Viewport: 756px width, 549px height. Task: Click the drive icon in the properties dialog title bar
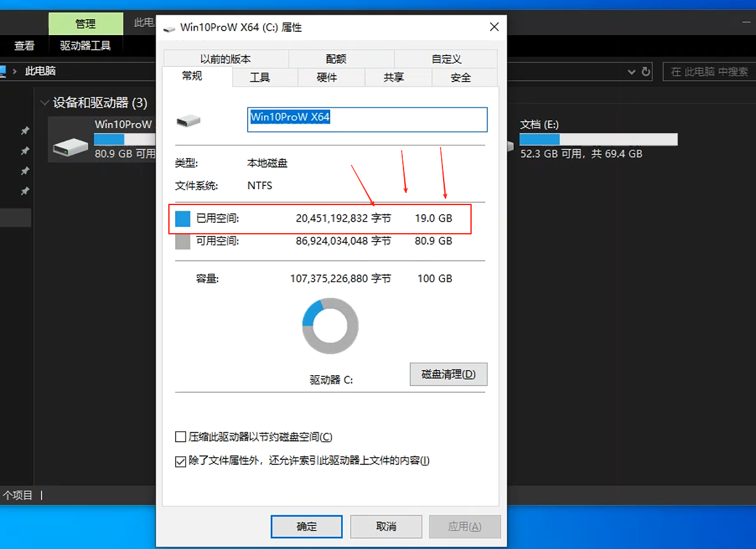point(169,29)
